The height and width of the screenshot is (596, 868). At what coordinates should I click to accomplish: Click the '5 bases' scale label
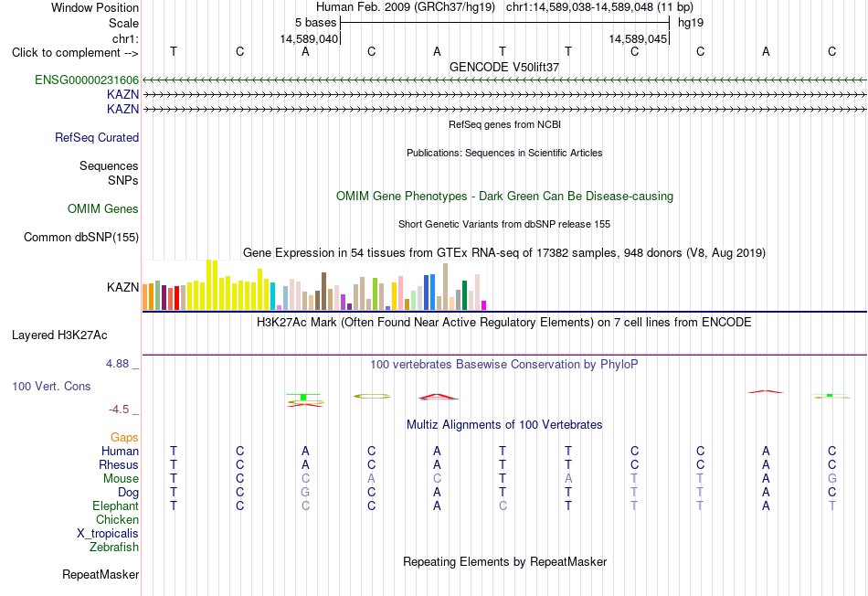315,23
